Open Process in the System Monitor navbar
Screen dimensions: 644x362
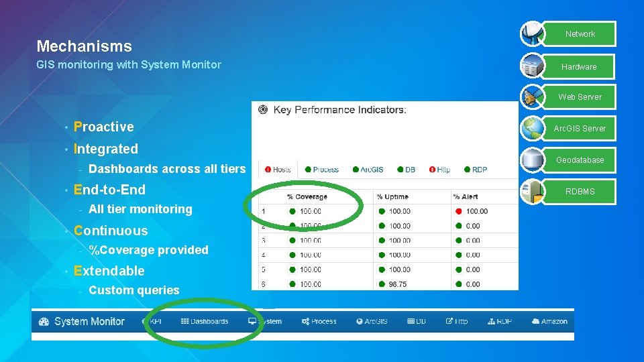click(x=319, y=321)
